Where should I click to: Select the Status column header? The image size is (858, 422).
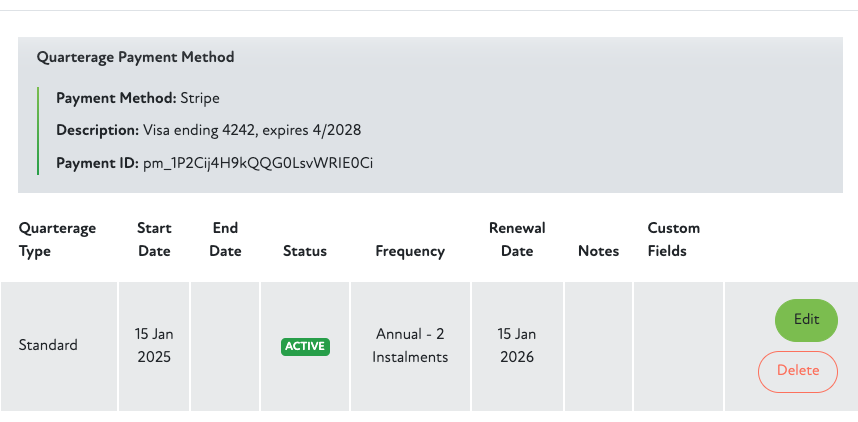pyautogui.click(x=305, y=251)
